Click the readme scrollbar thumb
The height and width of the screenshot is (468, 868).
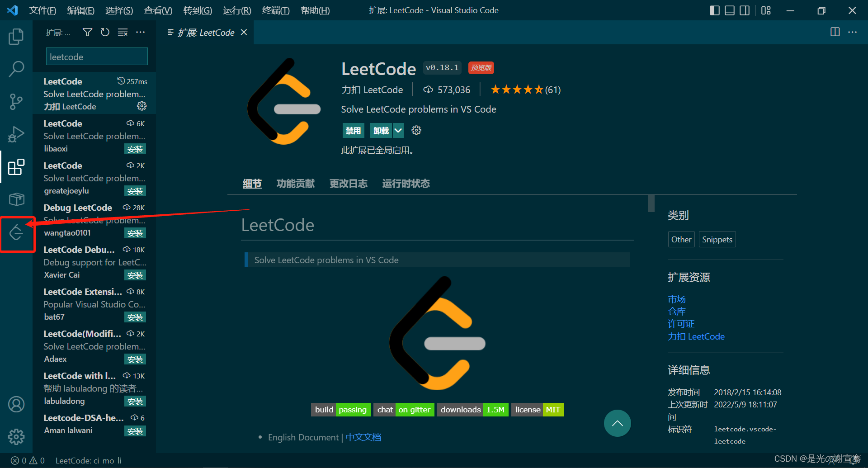click(x=651, y=203)
